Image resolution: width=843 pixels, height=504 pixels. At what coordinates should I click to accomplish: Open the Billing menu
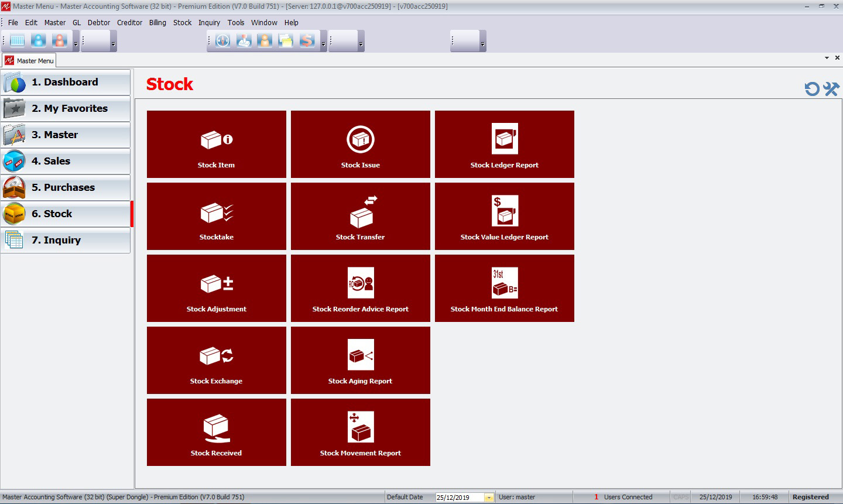[x=157, y=23]
